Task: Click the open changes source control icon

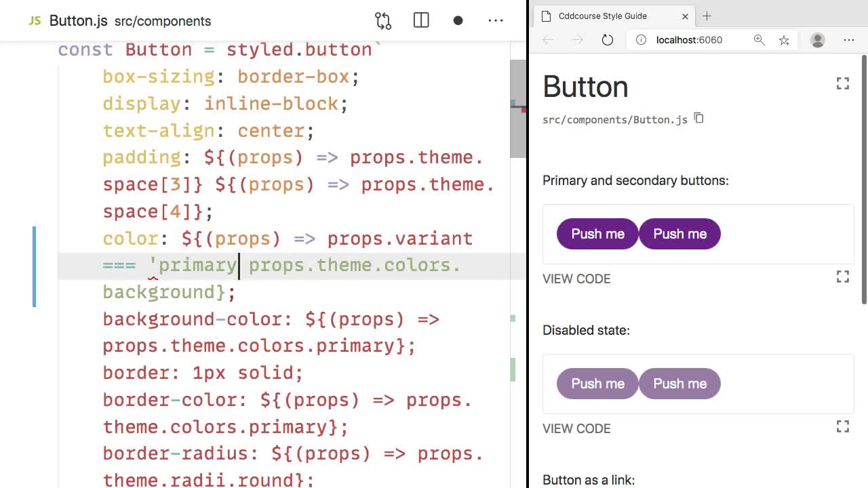Action: [x=383, y=20]
